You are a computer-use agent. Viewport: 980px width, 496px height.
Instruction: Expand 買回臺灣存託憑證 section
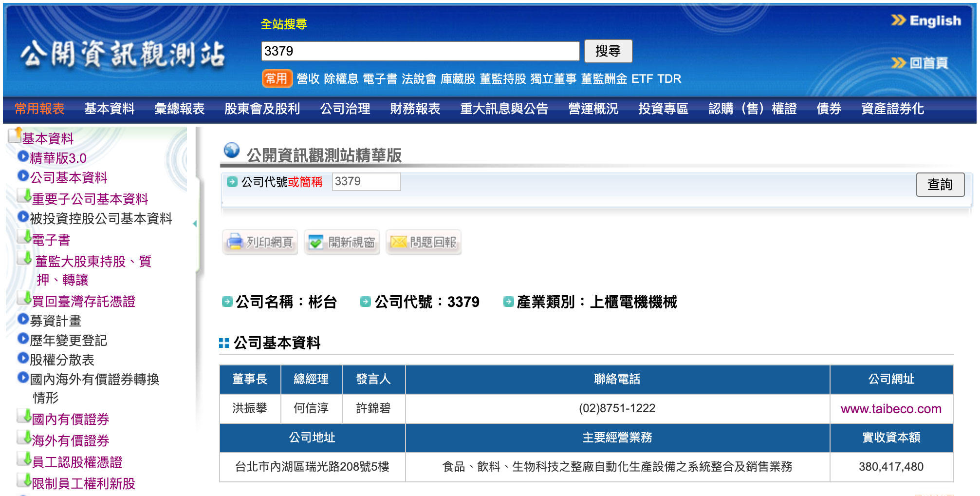click(x=83, y=302)
